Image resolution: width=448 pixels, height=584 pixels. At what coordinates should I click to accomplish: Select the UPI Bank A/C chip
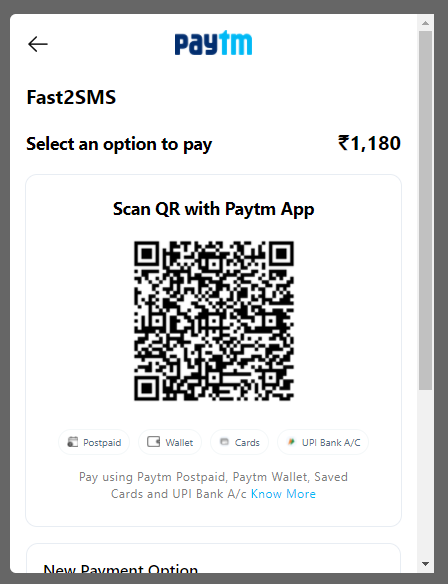pos(323,442)
